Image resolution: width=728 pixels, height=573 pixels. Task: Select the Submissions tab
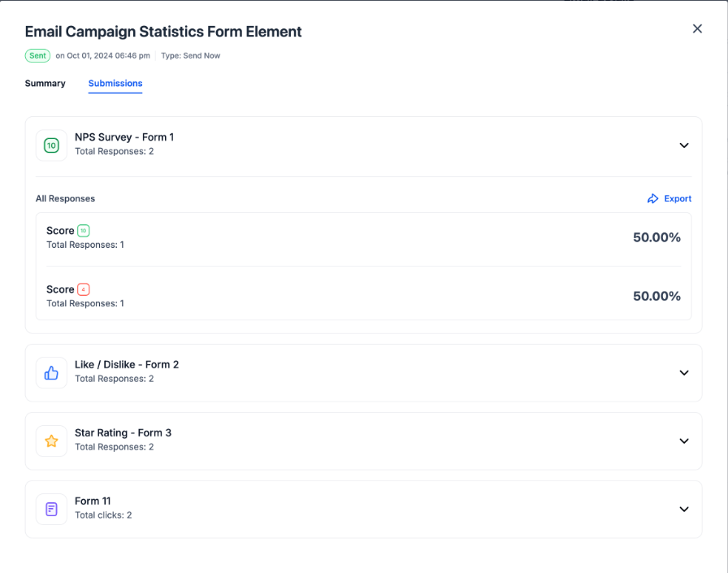(115, 84)
